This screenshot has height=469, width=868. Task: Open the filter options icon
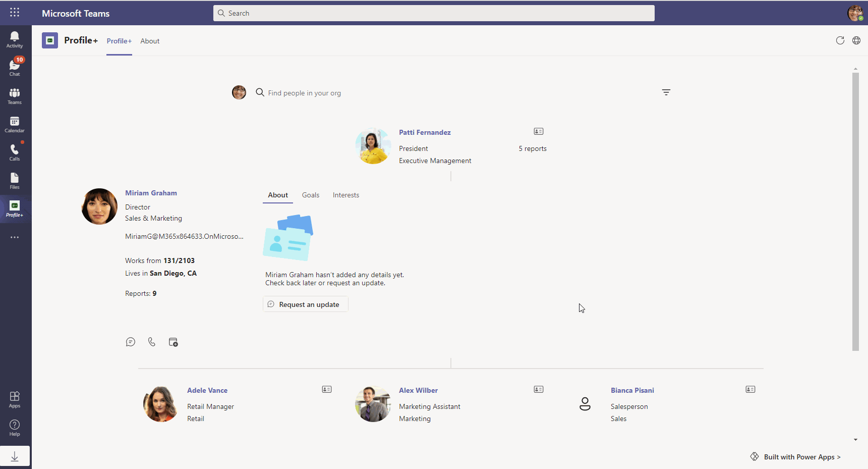(666, 92)
